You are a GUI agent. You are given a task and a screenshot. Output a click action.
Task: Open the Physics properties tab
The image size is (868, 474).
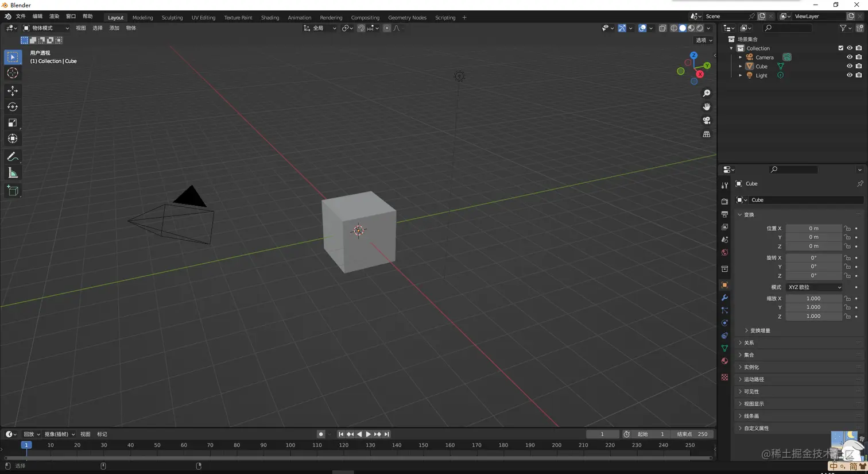point(724,323)
